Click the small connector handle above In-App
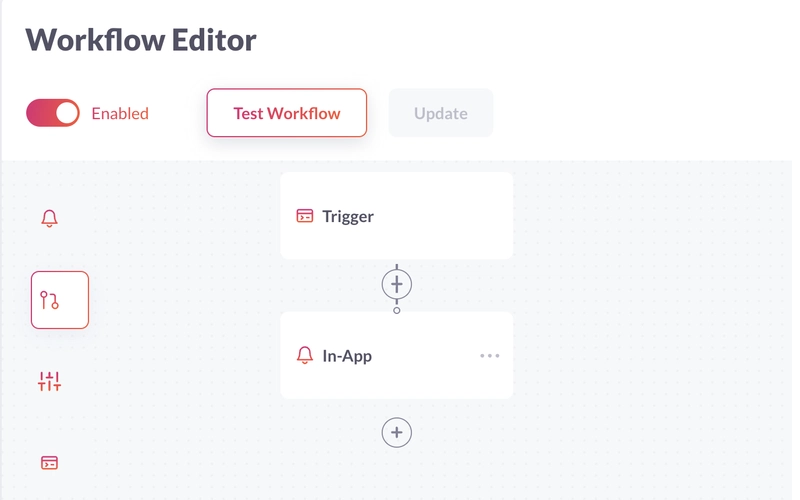 (x=396, y=310)
